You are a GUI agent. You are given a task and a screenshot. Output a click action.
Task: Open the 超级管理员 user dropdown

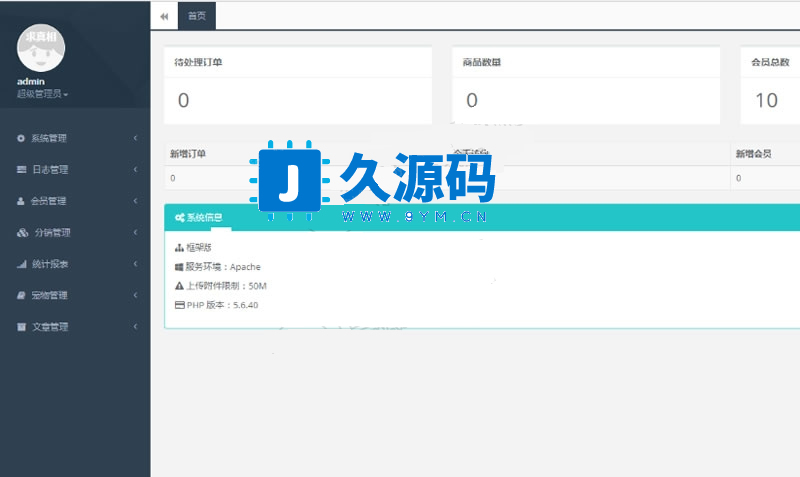coord(43,94)
